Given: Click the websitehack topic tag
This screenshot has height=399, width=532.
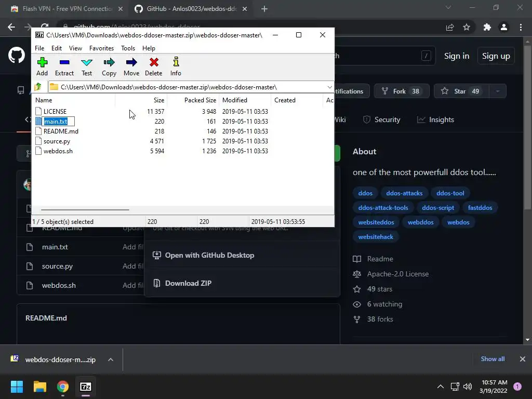Looking at the screenshot, I should [376, 237].
